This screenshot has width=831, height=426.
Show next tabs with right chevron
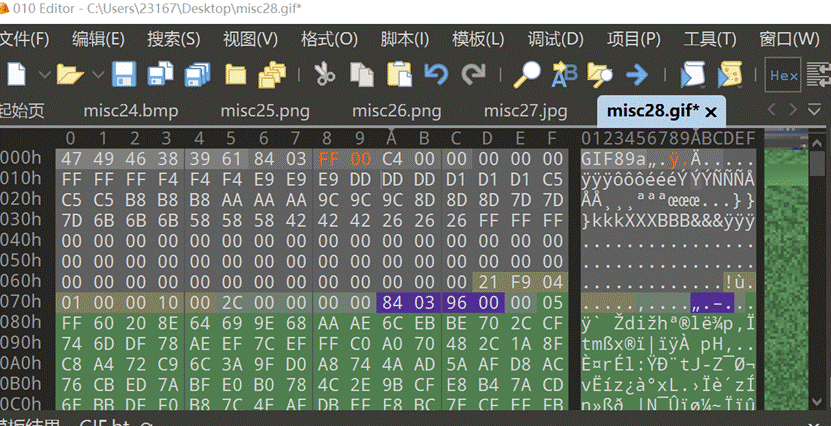click(793, 110)
